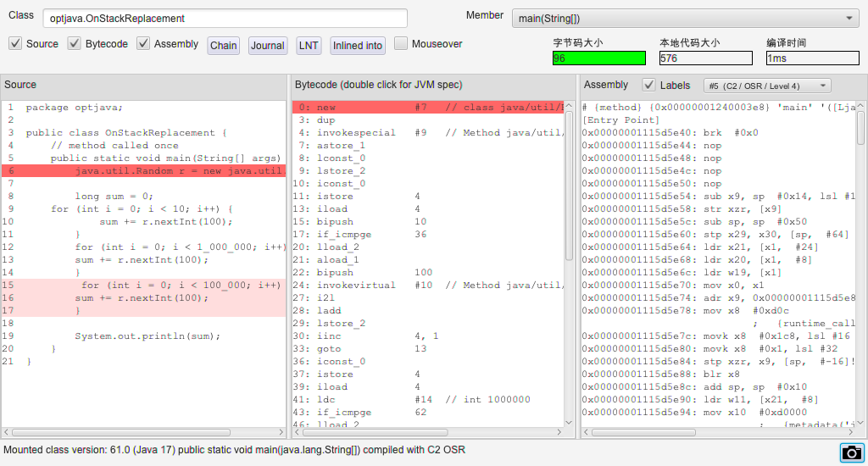
Task: Click the Source panel horizontal scrollbar
Action: tap(127, 431)
